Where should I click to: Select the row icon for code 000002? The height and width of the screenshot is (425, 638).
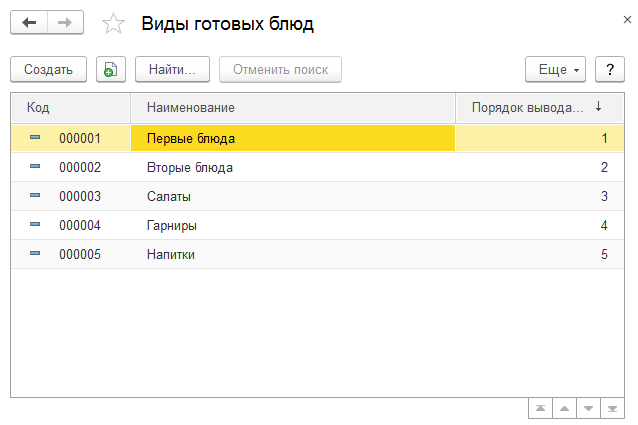click(35, 166)
